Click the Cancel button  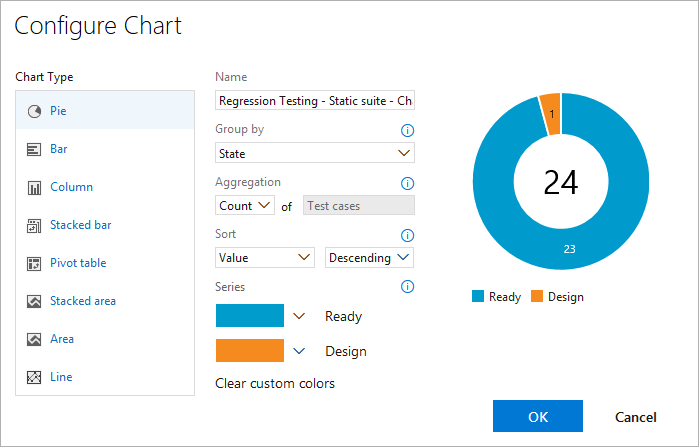(636, 417)
